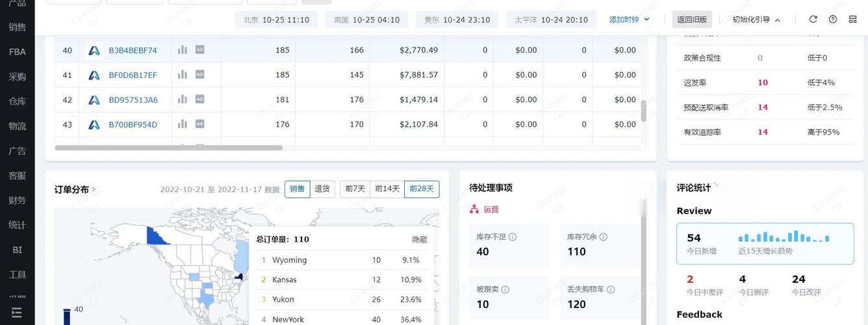Click the product logo thumbnail in row 42
The height and width of the screenshot is (325, 868).
(94, 99)
